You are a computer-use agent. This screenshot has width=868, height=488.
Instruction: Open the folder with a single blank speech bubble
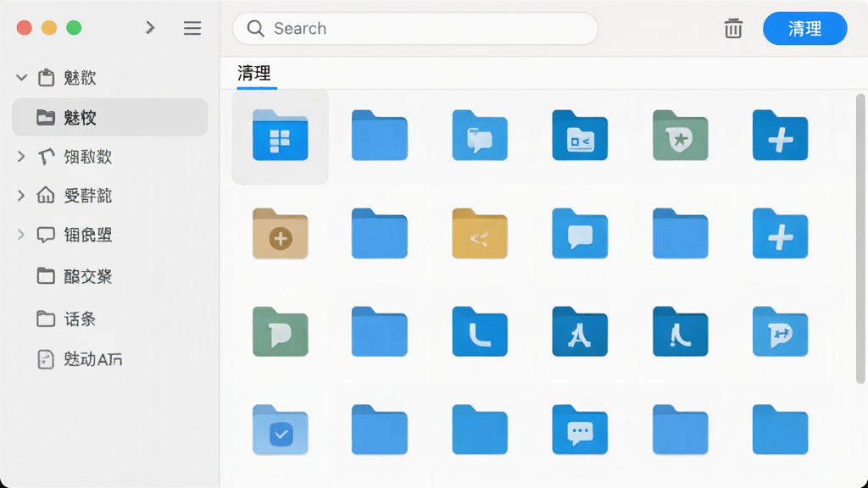(x=580, y=234)
